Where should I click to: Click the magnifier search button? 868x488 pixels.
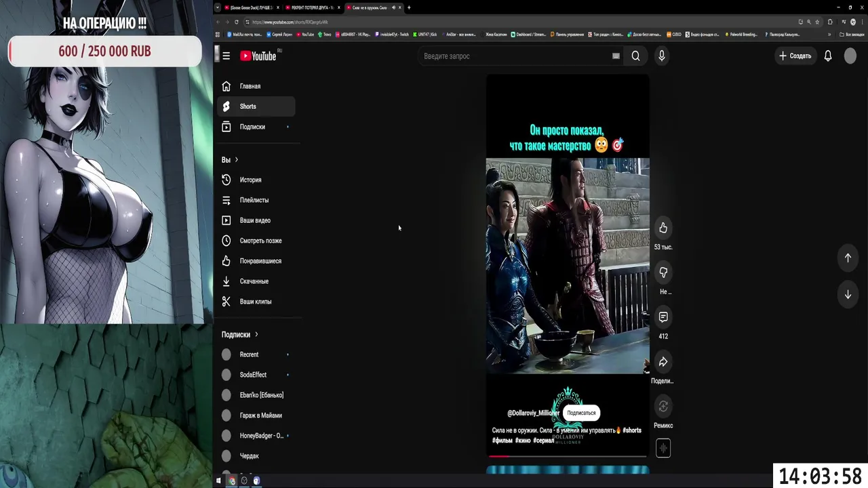pos(635,56)
